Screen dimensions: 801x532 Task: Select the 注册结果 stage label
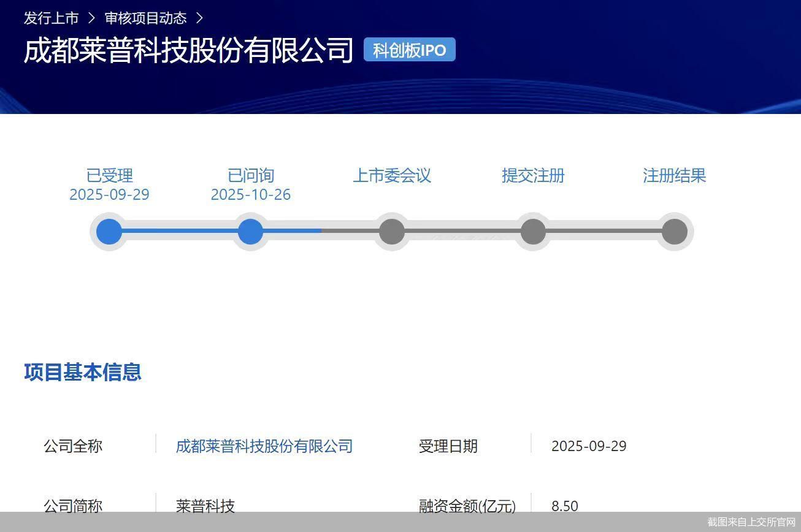[674, 176]
